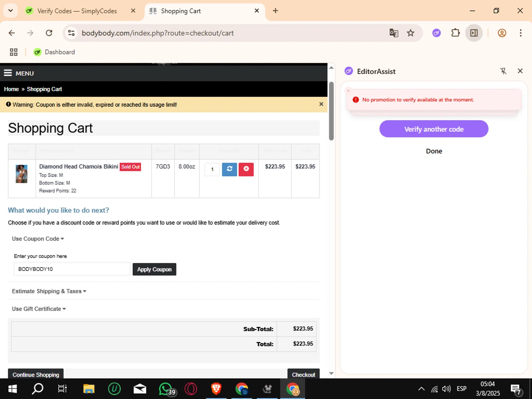Screen dimensions: 532x399
Task: Open the Dashboard bookmark
Action: 54,52
